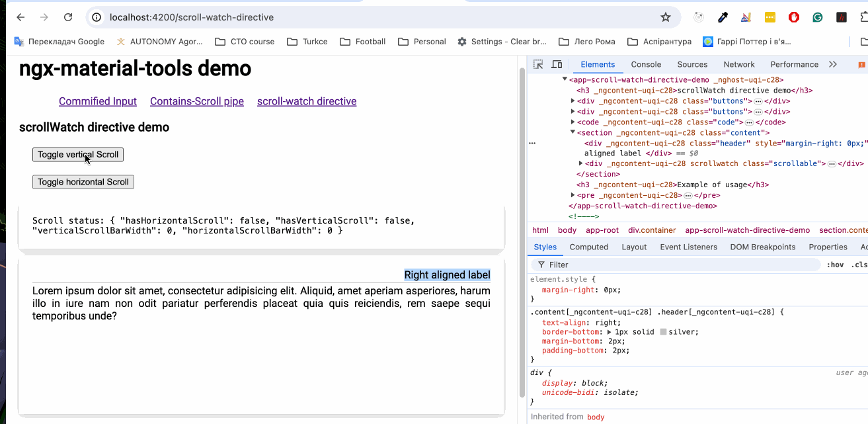Open the yellow dots extension
This screenshot has height=424, width=868.
(x=769, y=17)
